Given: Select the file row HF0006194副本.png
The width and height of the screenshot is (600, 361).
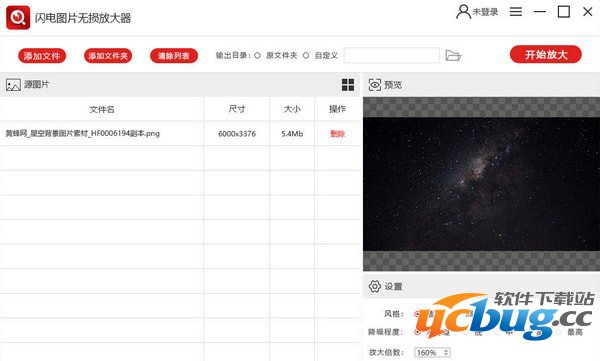Looking at the screenshot, I should click(x=180, y=134).
